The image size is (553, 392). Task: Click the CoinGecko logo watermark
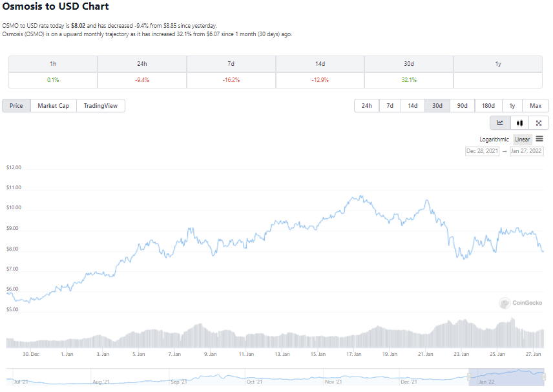coord(521,303)
